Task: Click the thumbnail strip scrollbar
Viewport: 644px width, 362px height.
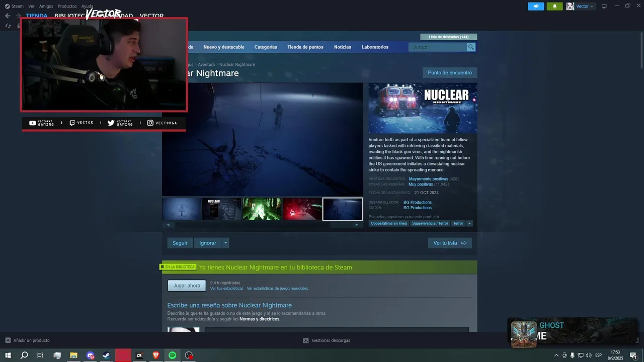Action: 262,225
